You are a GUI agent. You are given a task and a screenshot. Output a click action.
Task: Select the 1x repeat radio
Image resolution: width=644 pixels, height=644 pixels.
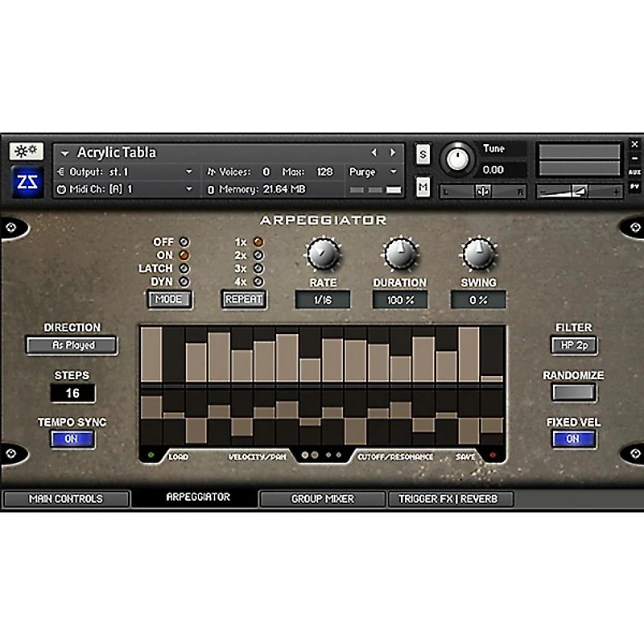258,242
